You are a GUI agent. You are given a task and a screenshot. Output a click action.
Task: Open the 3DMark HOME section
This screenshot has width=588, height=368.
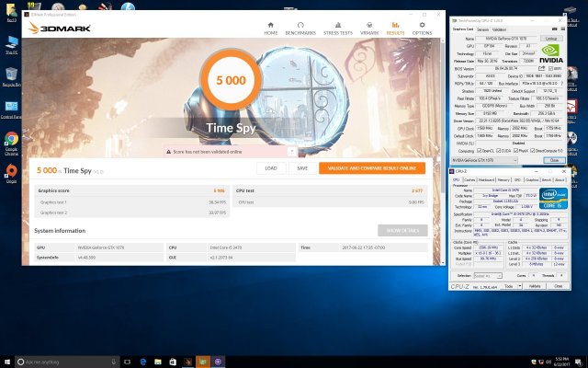coord(271,29)
